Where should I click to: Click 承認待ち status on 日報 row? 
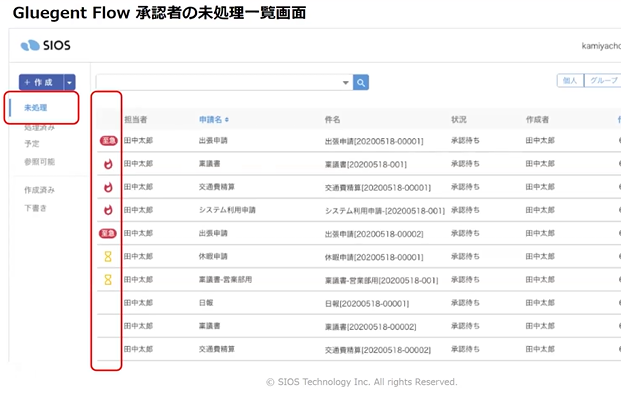click(x=465, y=303)
